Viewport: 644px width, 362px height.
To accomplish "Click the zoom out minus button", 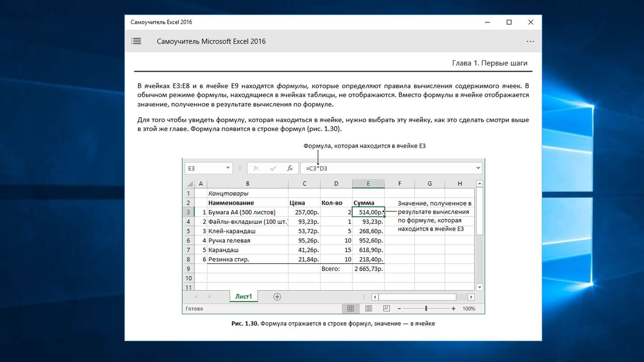I will 399,308.
